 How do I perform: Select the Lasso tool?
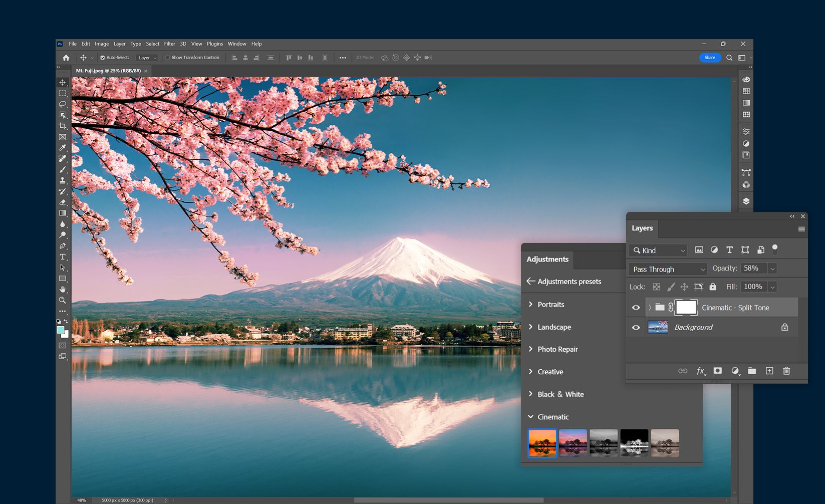tap(63, 104)
